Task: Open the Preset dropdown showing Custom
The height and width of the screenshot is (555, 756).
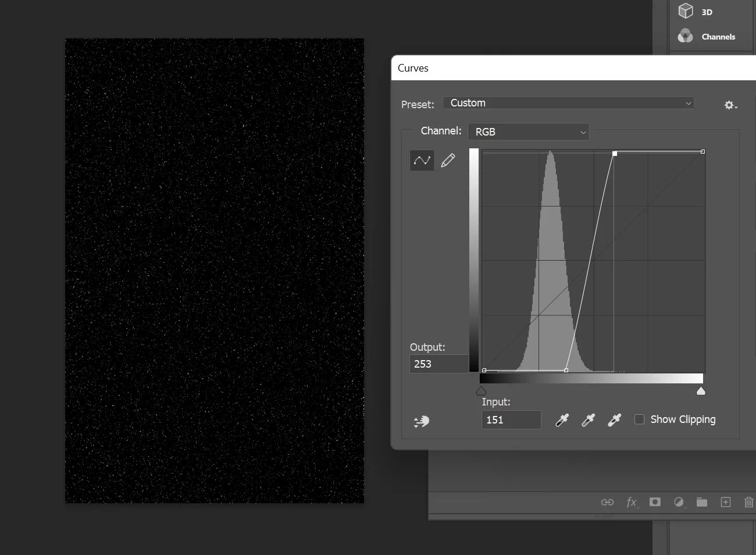Action: pos(569,103)
